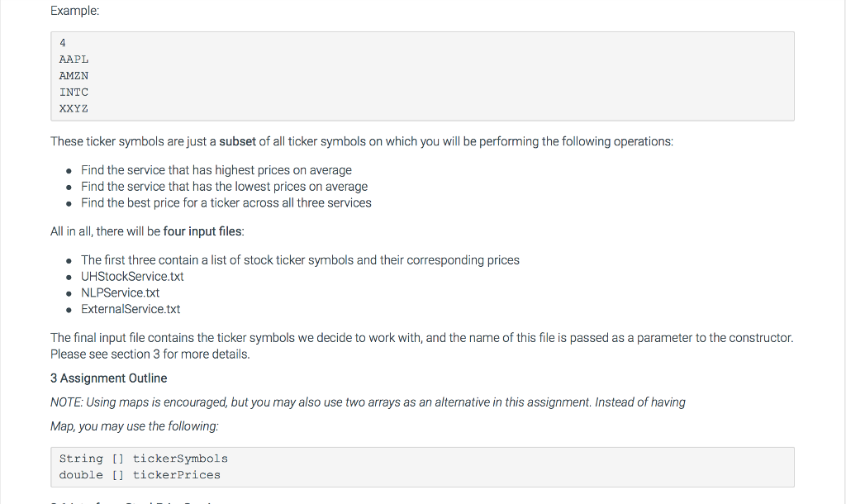Click the number 4 in the example code block
This screenshot has height=504, width=846.
click(x=63, y=43)
